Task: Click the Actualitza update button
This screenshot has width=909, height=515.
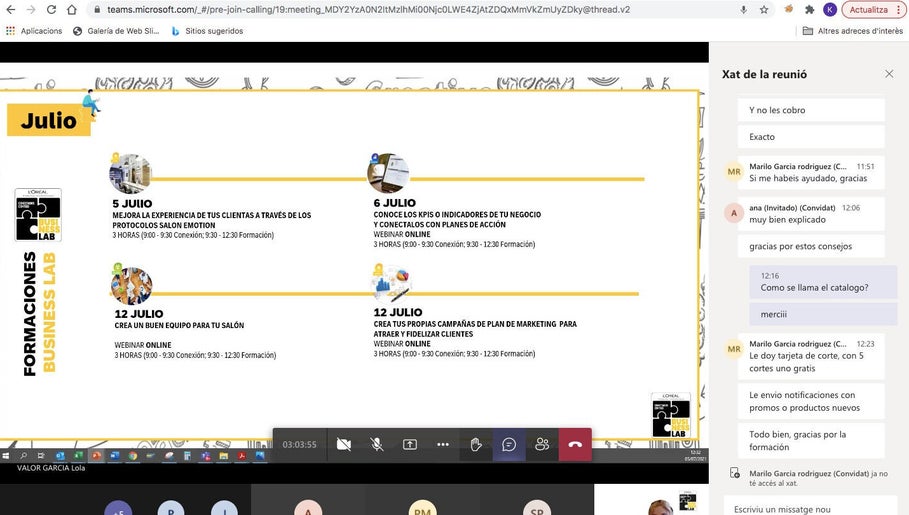Action: point(868,10)
